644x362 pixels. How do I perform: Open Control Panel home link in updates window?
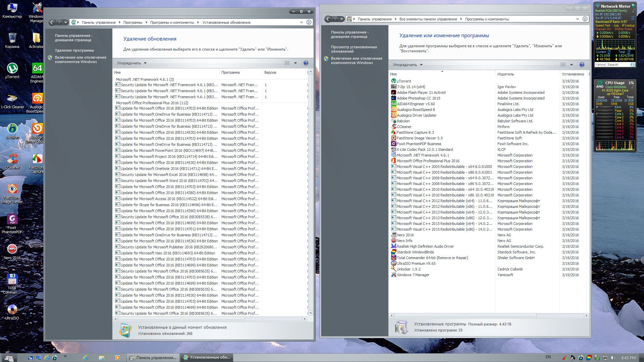tap(73, 38)
